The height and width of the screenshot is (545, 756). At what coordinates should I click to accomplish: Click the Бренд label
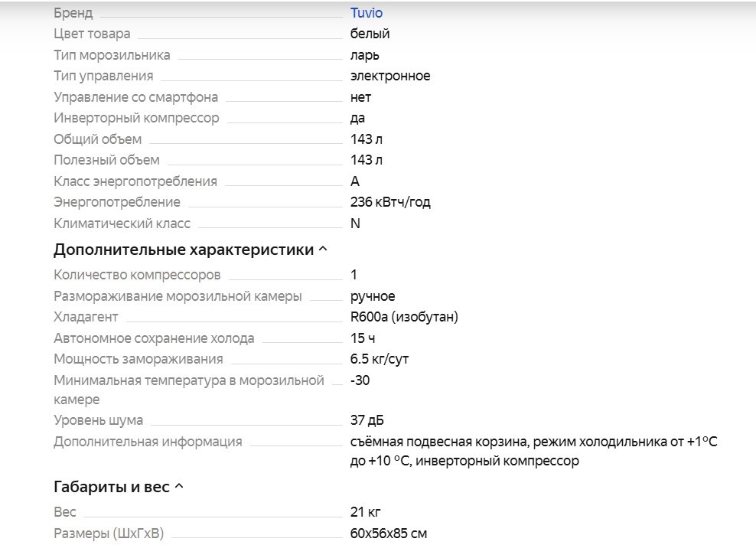coord(73,13)
